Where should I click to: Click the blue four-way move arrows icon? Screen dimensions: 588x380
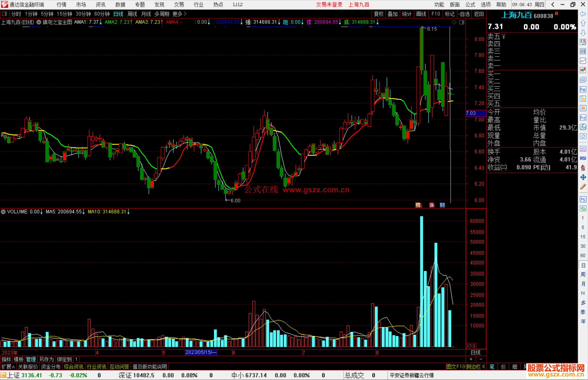[583, 177]
